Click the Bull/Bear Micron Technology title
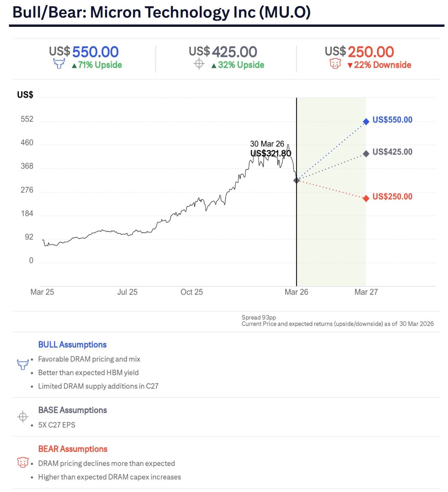 coord(161,12)
